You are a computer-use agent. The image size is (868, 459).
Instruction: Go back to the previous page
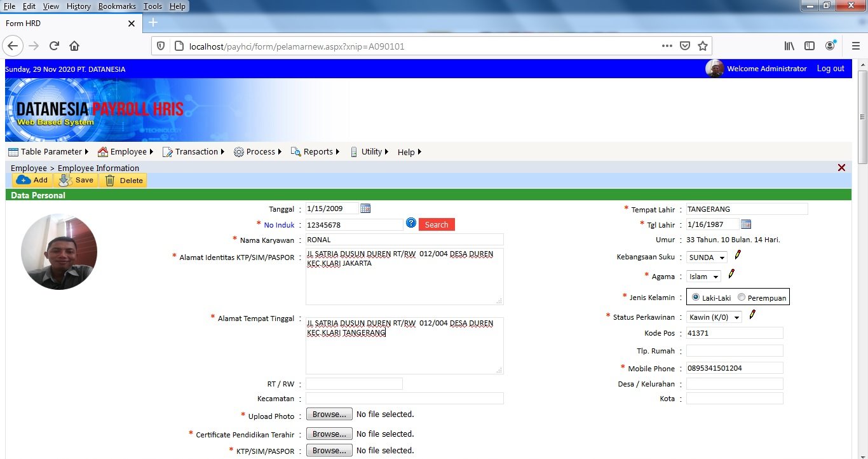(13, 46)
